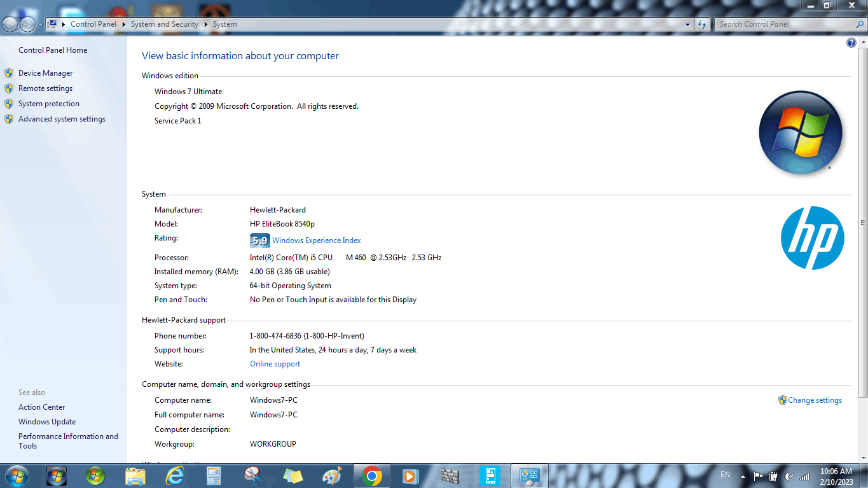Screen dimensions: 868x488
Task: Click the Control Panel taskbar button
Action: click(529, 475)
